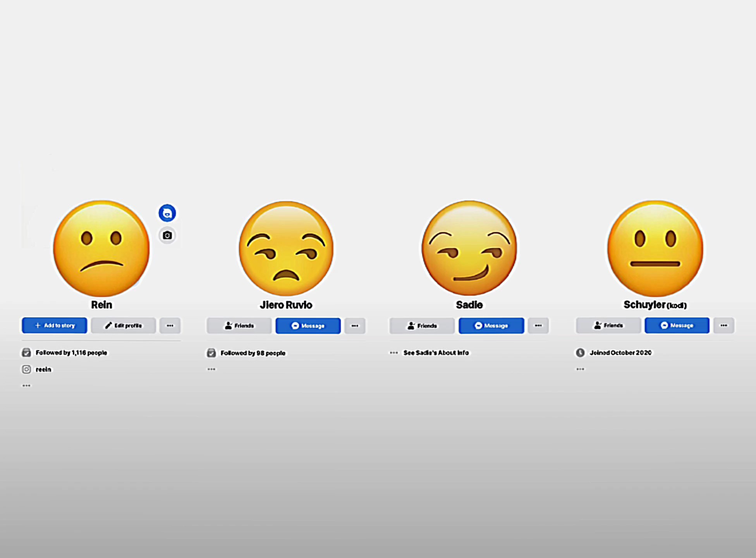Click Message button under Schuyler
The width and height of the screenshot is (756, 558).
coord(677,325)
